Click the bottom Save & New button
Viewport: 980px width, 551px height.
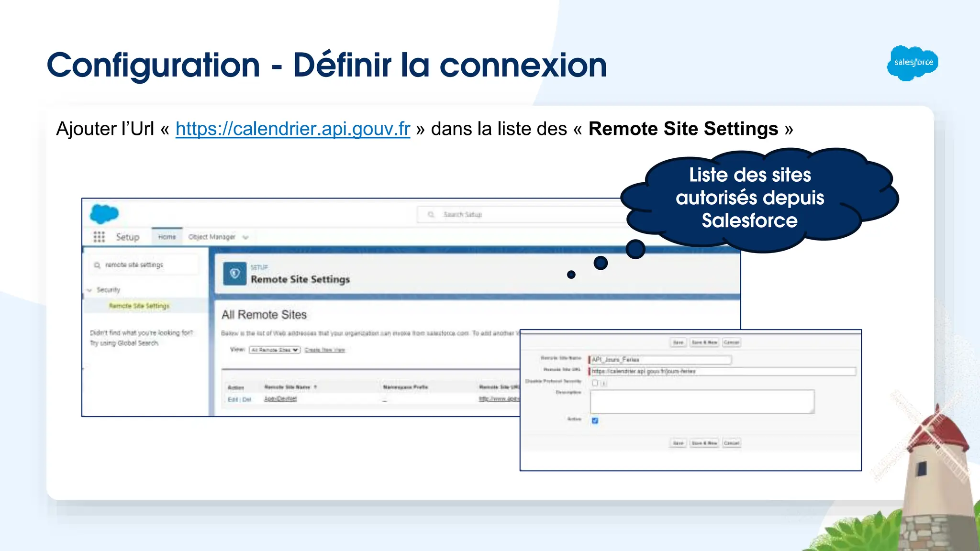(704, 443)
